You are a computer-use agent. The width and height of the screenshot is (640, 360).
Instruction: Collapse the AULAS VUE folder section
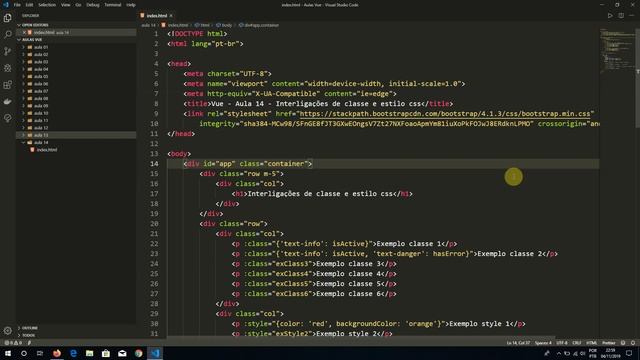pyautogui.click(x=32, y=40)
